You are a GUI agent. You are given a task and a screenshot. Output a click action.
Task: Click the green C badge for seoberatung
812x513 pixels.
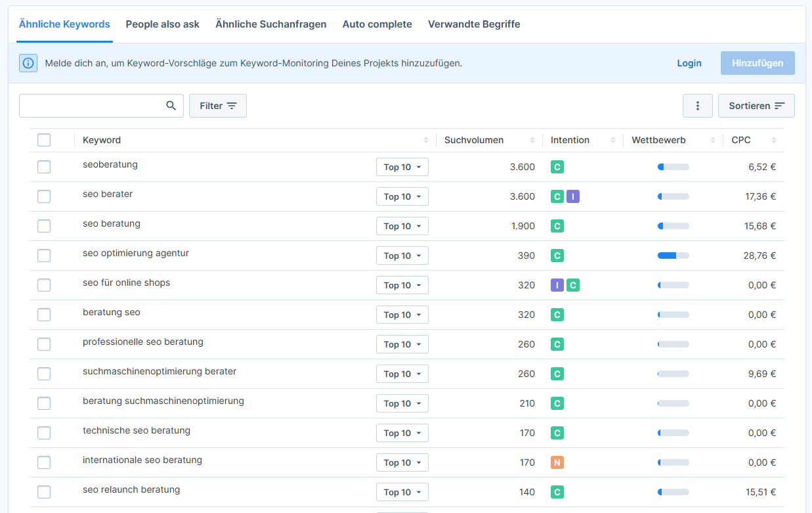click(x=557, y=167)
